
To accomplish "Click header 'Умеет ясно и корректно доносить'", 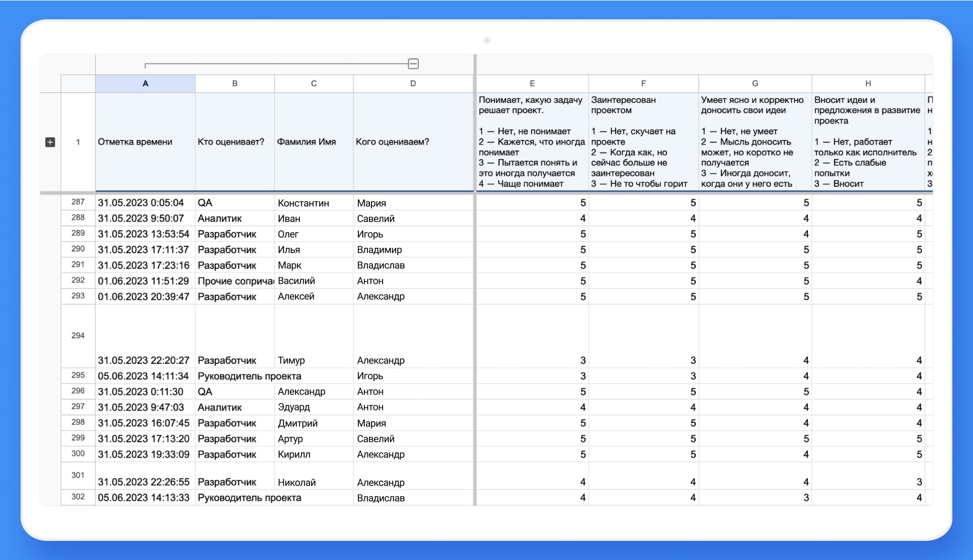I will click(755, 142).
